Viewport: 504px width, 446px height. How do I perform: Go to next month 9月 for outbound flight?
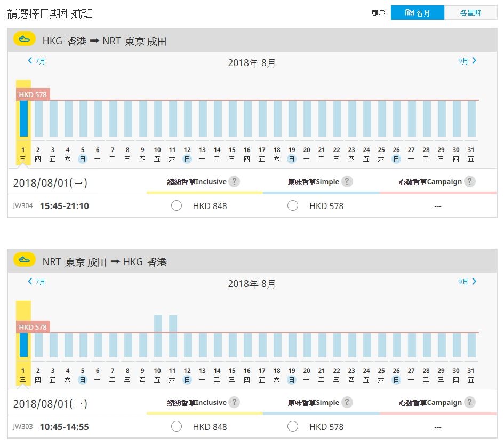467,61
